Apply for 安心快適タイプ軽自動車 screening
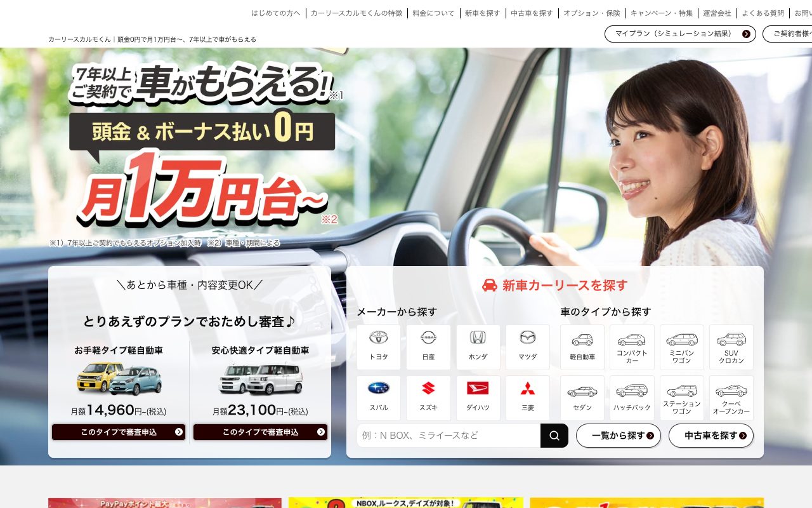Image resolution: width=812 pixels, height=508 pixels. pyautogui.click(x=260, y=432)
